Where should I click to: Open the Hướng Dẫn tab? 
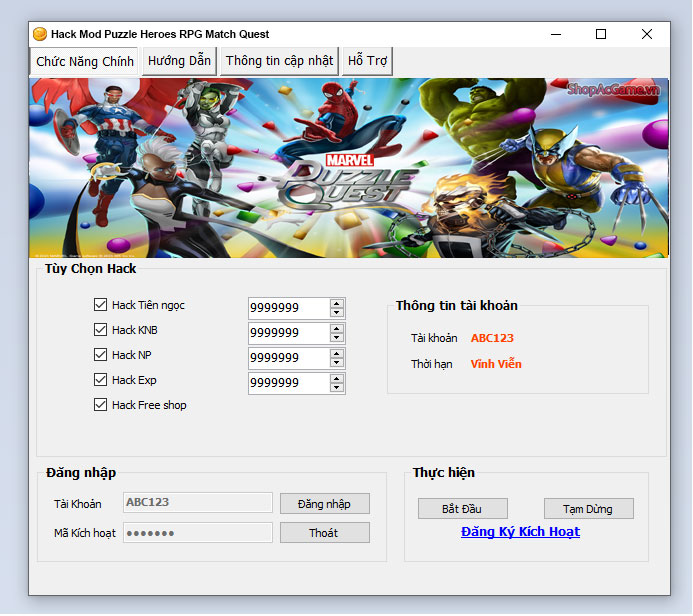tap(179, 61)
